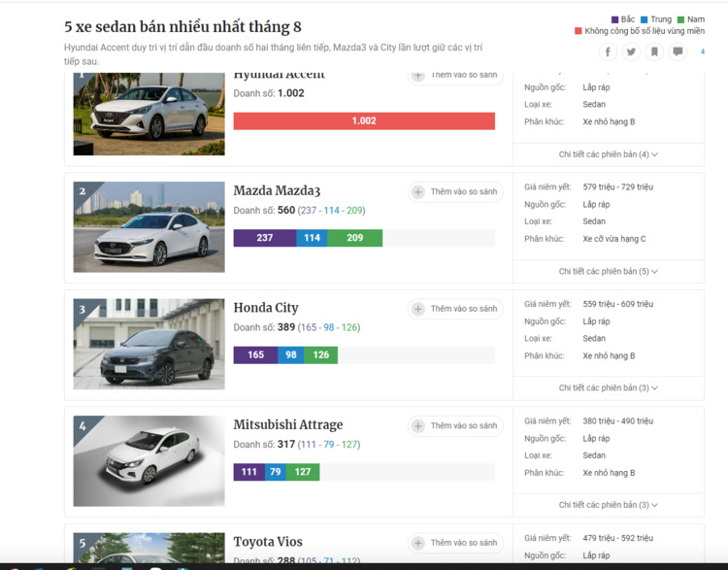Click plus icon for Mitsubishi Attrage compare
Viewport: 728px width, 570px height.
coord(417,426)
